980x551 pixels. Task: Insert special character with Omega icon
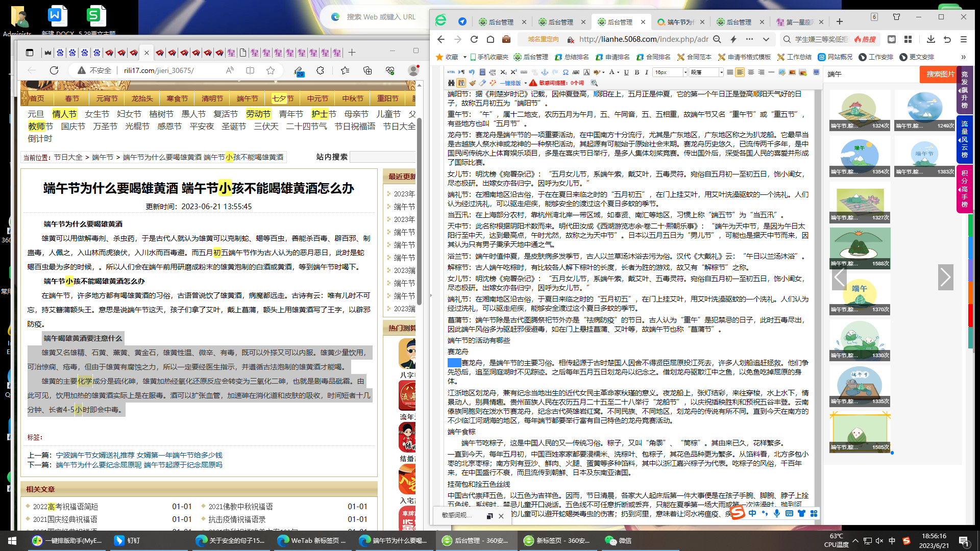point(565,72)
